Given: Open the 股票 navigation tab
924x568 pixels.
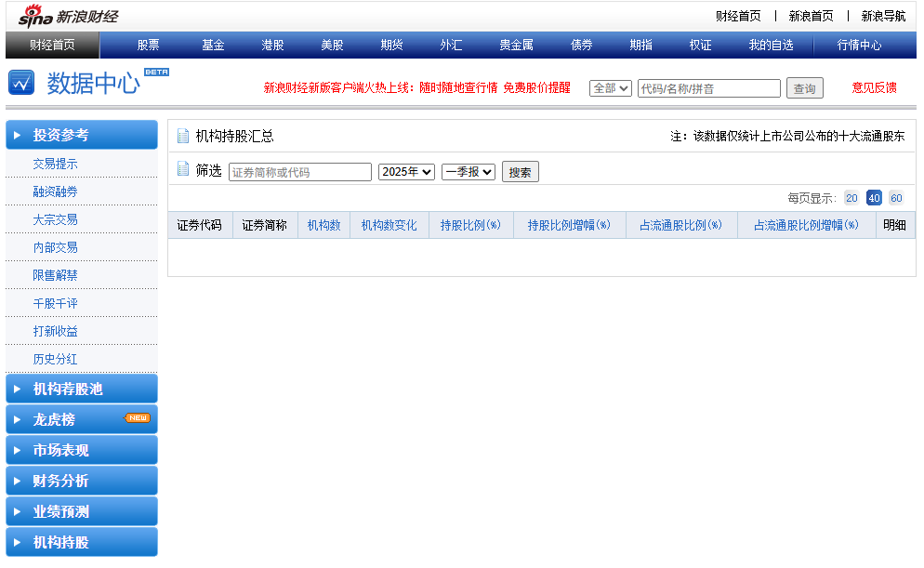Looking at the screenshot, I should pos(148,45).
